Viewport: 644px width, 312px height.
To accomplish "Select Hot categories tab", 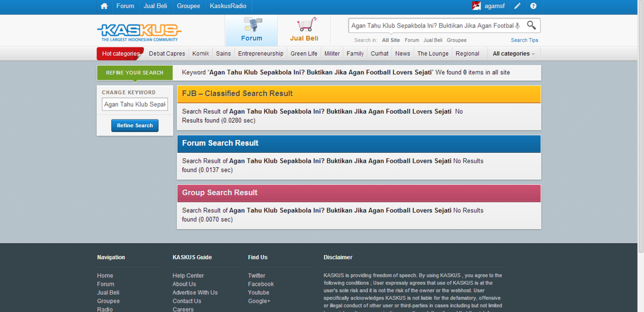I will pyautogui.click(x=120, y=54).
